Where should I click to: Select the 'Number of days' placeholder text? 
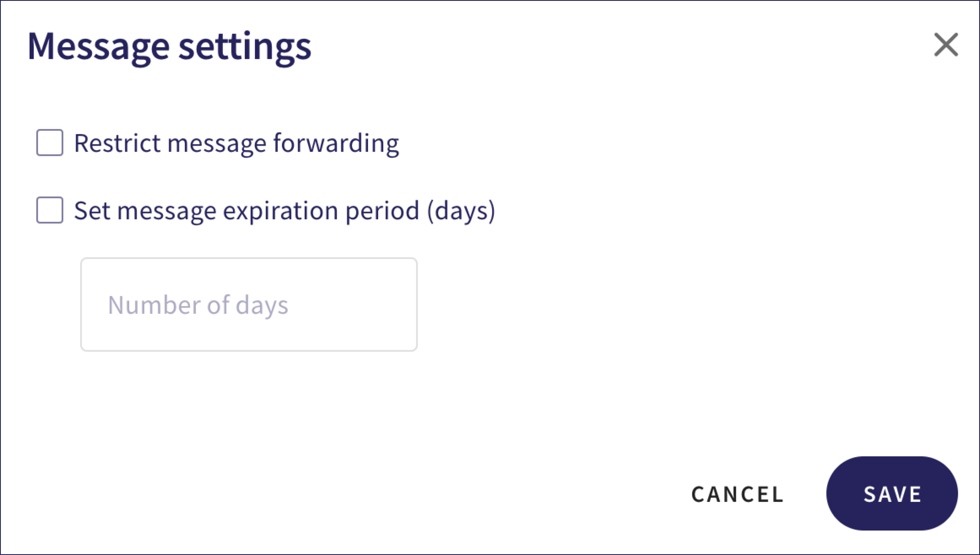pos(198,305)
